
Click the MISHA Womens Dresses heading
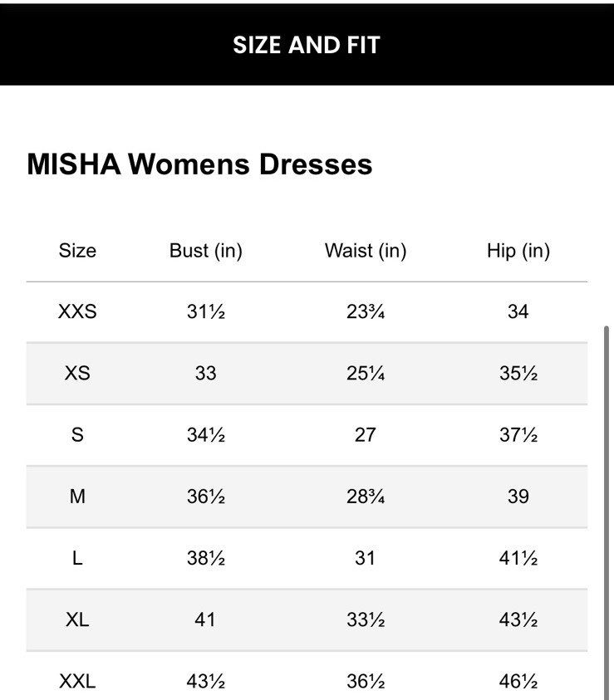199,164
